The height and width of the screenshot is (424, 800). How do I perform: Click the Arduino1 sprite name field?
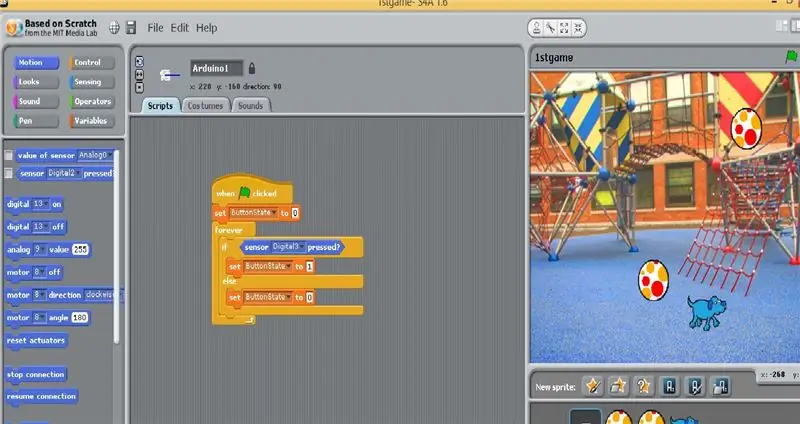216,68
